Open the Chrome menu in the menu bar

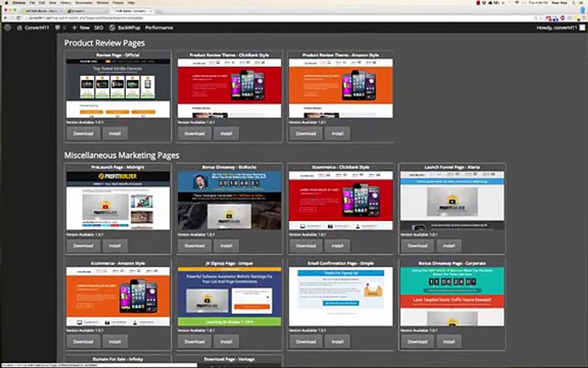tap(19, 3)
